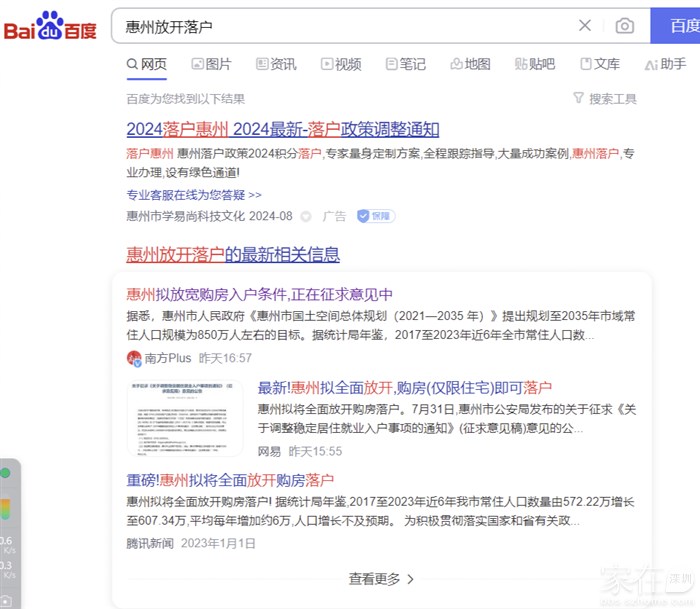Screen dimensions: 700x609
Task: Click the 南方Plus source avatar icon
Action: pos(134,358)
